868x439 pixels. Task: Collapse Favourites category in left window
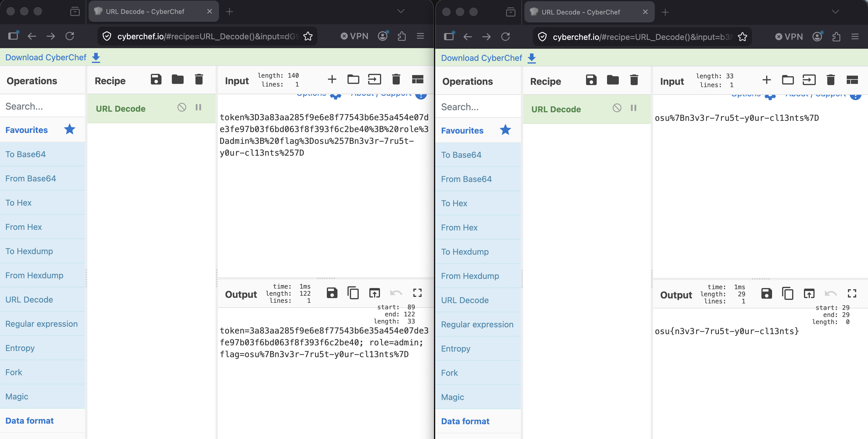coord(27,130)
